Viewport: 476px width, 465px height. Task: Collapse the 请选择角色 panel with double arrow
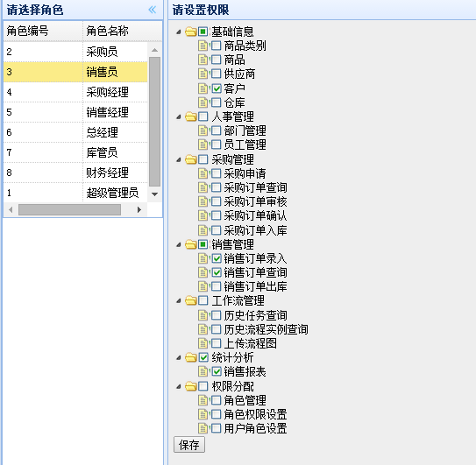click(153, 10)
